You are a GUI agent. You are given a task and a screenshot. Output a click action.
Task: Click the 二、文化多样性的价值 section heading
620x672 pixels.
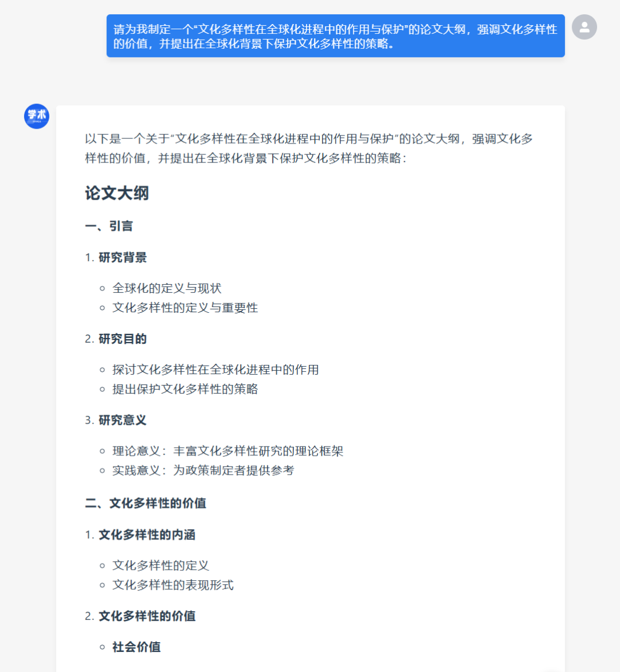pyautogui.click(x=146, y=503)
